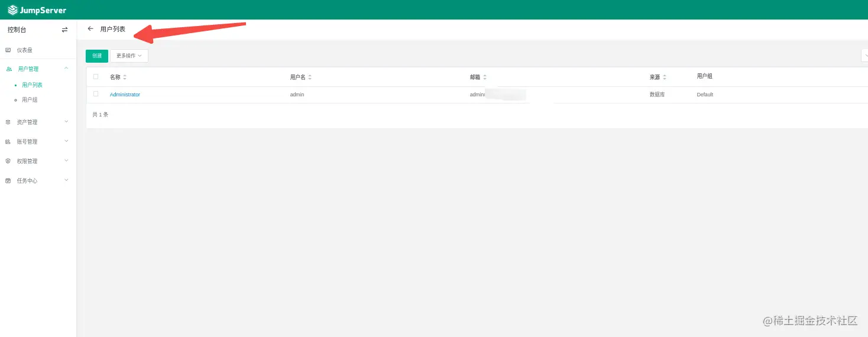Screen dimensions: 868x337
Task: Click the 账号管理 accounts icon
Action: pyautogui.click(x=8, y=142)
